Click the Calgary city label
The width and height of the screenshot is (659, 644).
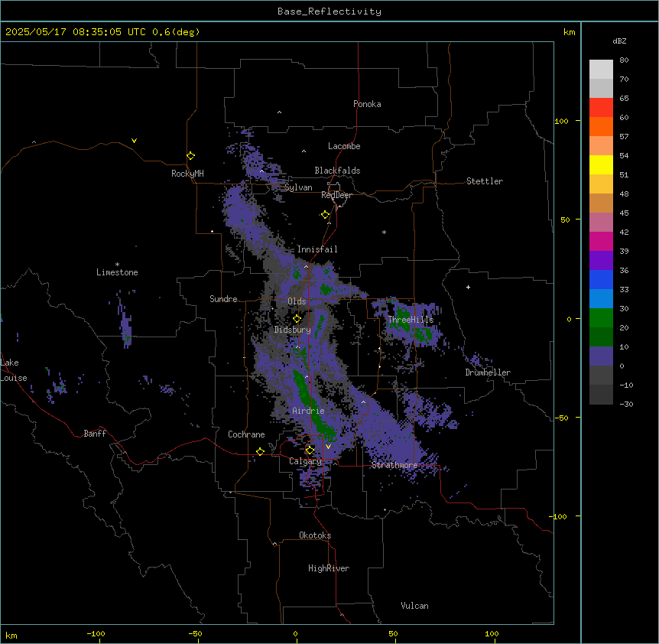coord(305,461)
